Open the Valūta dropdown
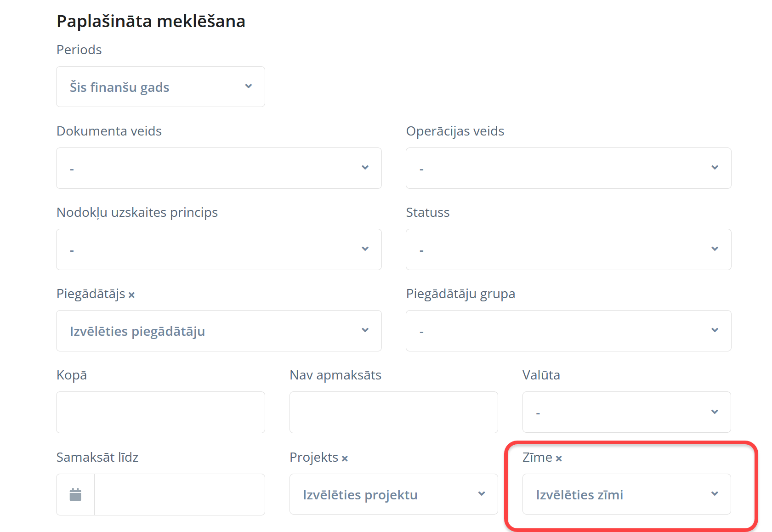Viewport: 772px width, 532px height. point(626,412)
